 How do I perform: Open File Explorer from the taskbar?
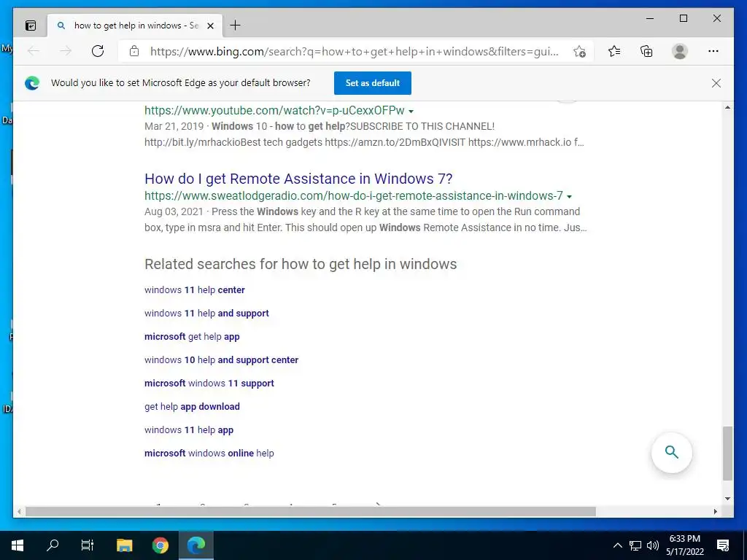pos(124,545)
